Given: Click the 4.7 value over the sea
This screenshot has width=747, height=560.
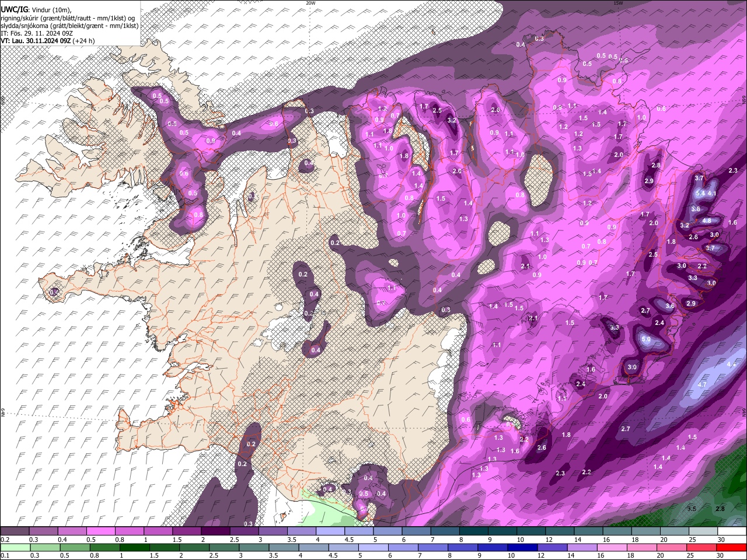Looking at the screenshot, I should pos(702,385).
